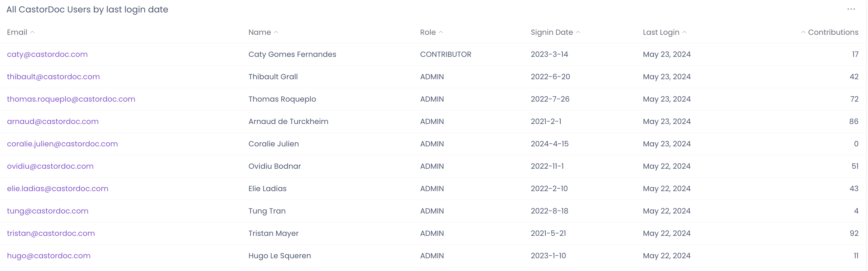Click coralie.julien@castordoc.com link
The height and width of the screenshot is (271, 868).
tap(62, 144)
